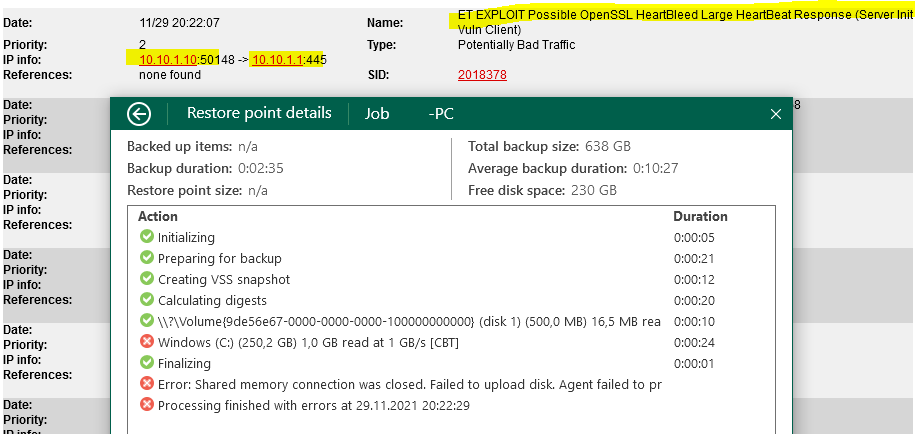Select the Restore point details header title
The width and height of the screenshot is (921, 437).
(x=259, y=113)
